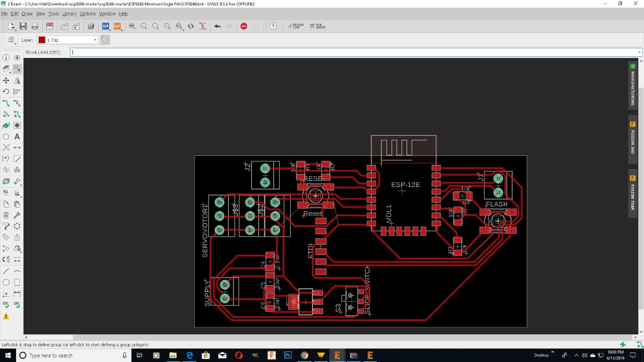
Task: Open the Library menu
Action: 69,14
